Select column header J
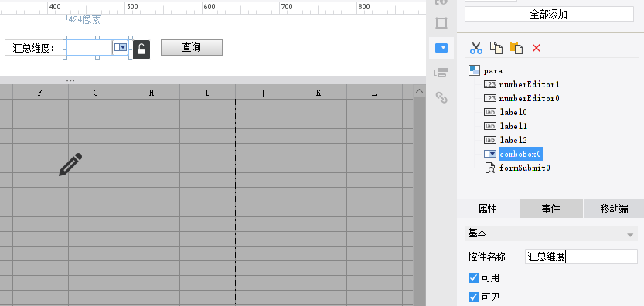 pyautogui.click(x=264, y=93)
